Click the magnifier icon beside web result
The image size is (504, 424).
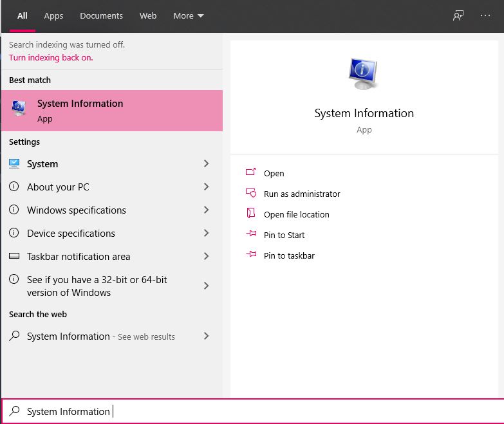pyautogui.click(x=14, y=336)
